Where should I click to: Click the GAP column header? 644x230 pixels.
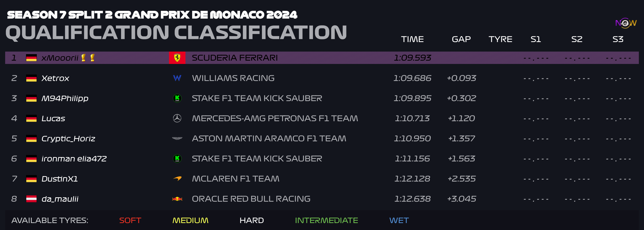point(461,39)
